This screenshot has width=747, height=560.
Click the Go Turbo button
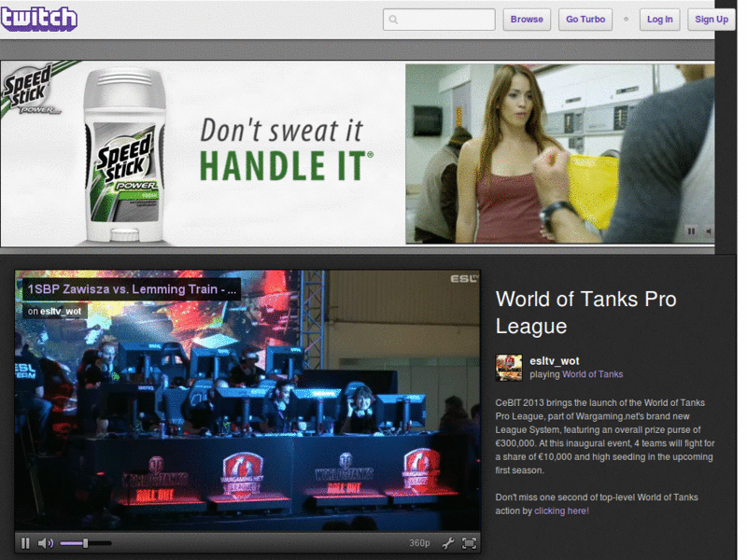coord(585,19)
